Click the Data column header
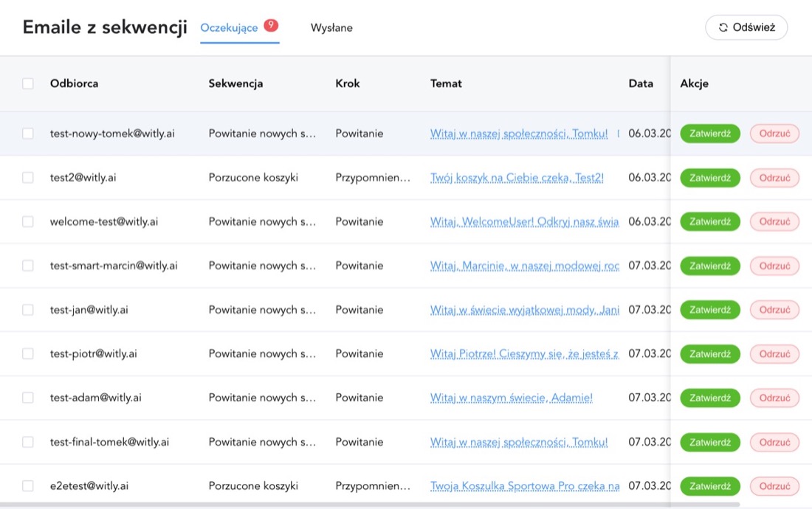This screenshot has width=812, height=509. tap(640, 83)
